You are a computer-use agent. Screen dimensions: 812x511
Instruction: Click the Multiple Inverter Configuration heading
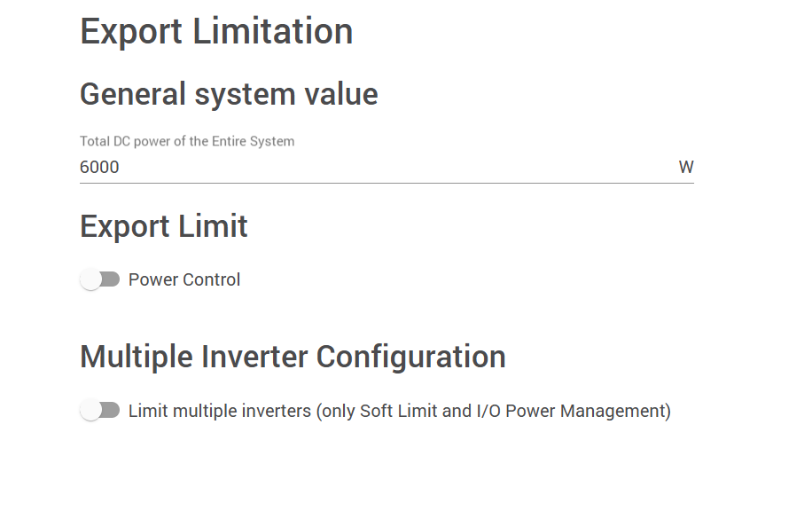293,357
